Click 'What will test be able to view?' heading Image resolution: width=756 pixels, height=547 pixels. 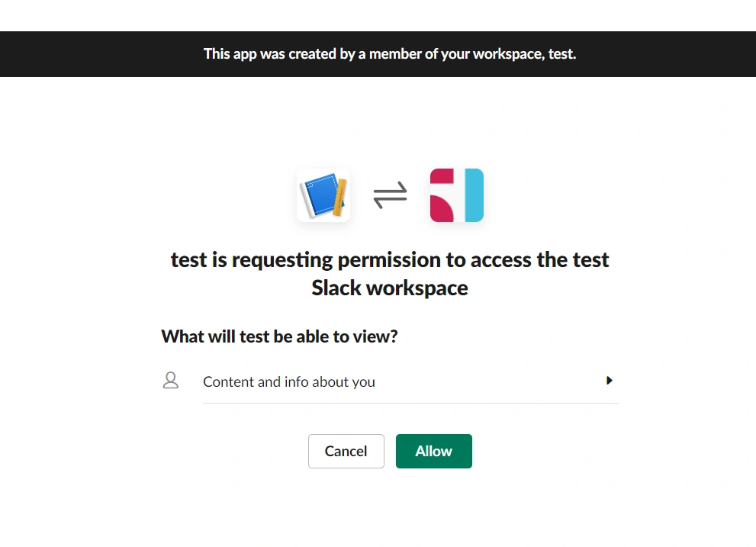coord(278,336)
